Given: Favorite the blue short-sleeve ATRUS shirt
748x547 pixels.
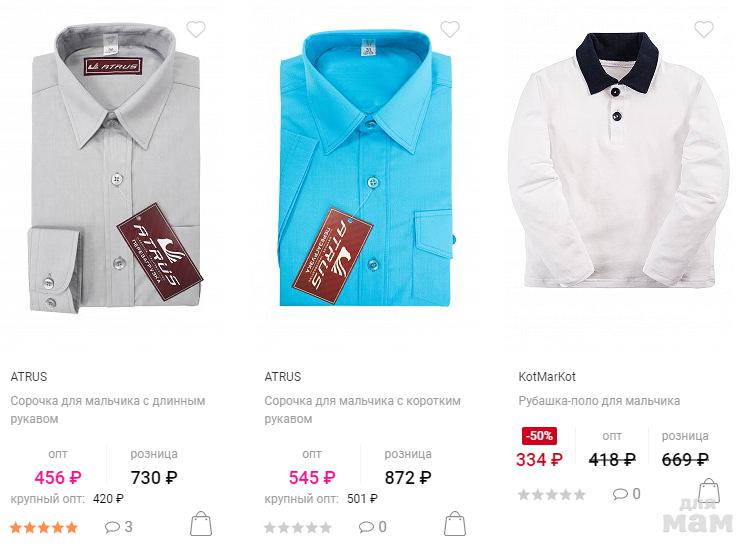Looking at the screenshot, I should click(449, 30).
